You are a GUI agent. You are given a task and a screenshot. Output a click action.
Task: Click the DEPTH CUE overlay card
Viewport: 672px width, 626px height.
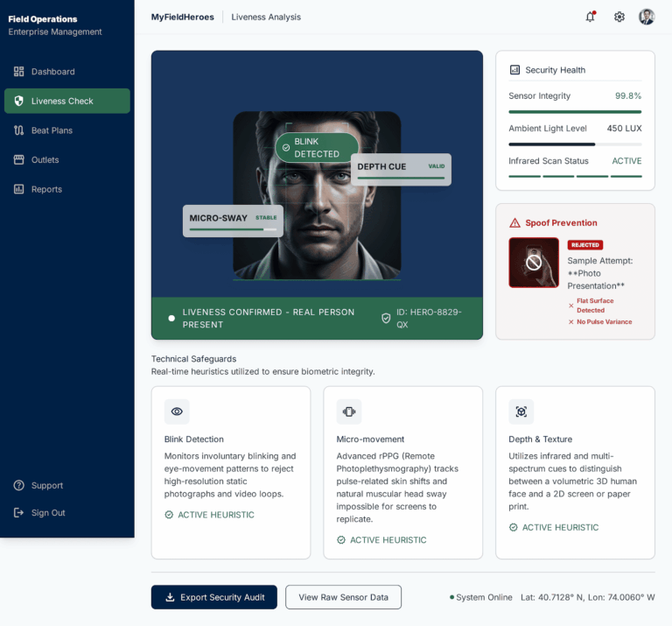[401, 169]
